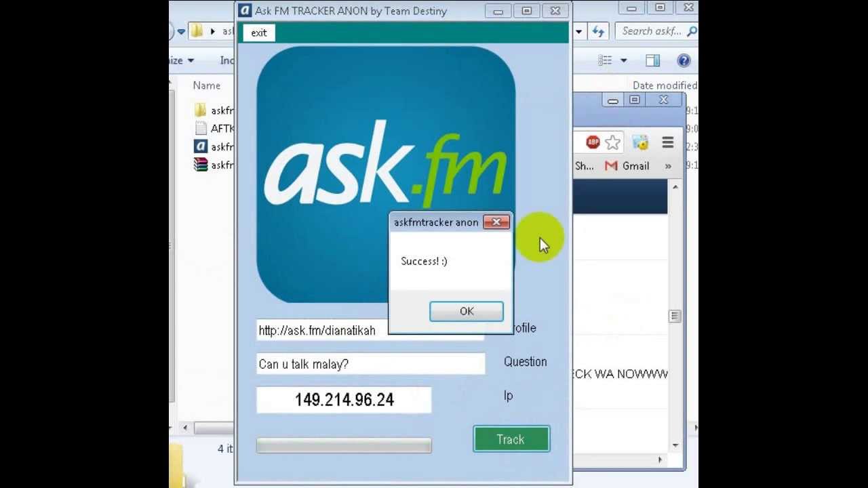The image size is (868, 488).
Task: Sort by Name column header
Action: click(207, 85)
